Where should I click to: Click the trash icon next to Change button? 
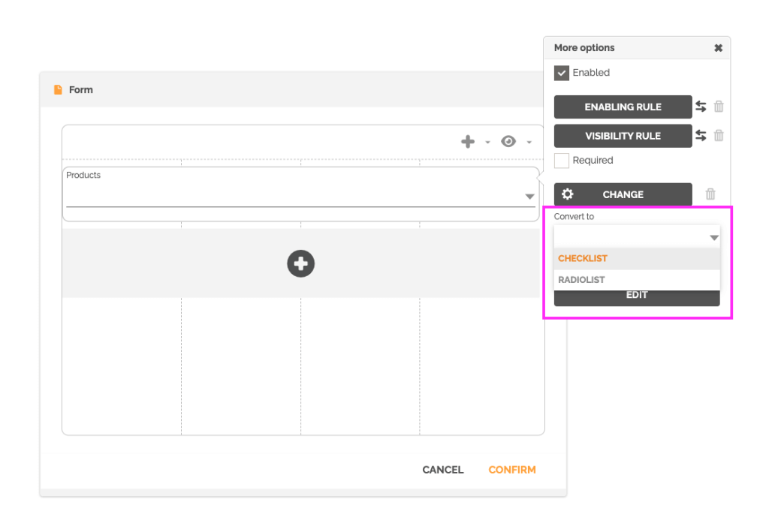click(x=710, y=194)
